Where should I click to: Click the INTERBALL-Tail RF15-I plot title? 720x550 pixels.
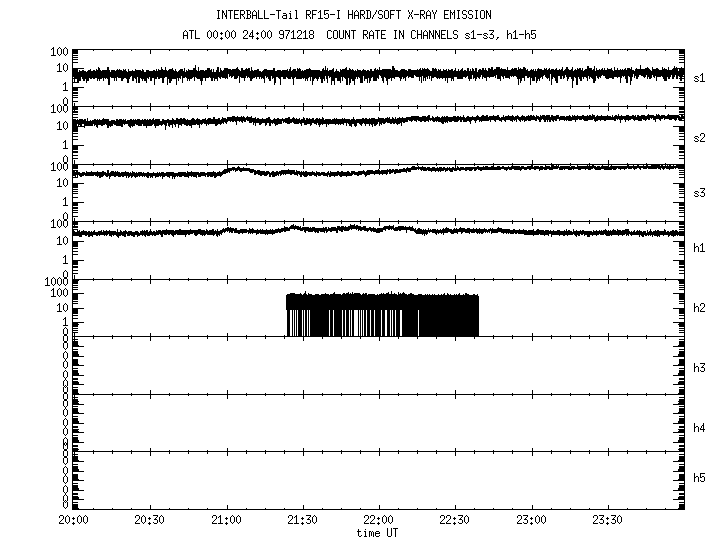[x=354, y=15]
